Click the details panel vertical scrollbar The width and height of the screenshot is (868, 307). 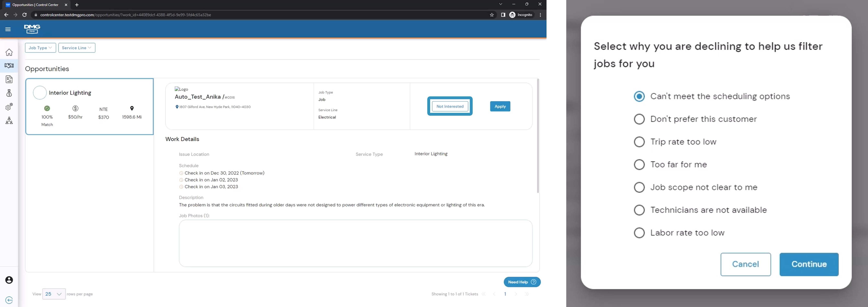pyautogui.click(x=537, y=136)
